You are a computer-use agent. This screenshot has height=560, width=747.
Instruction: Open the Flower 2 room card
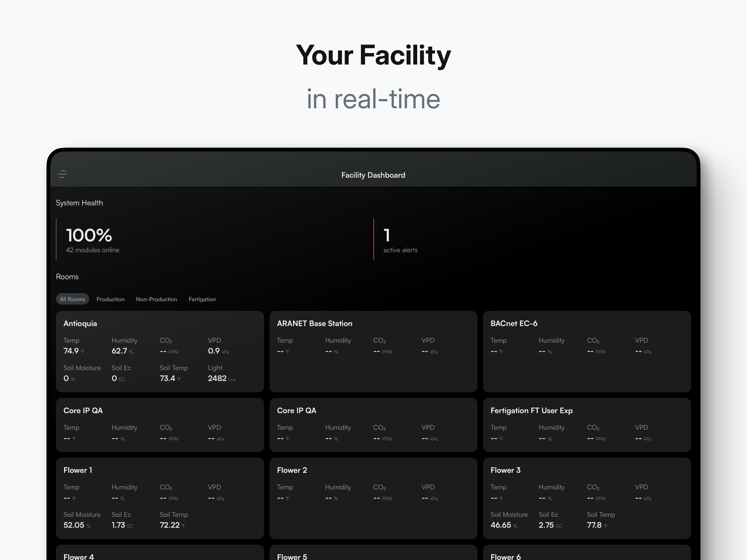pyautogui.click(x=373, y=498)
